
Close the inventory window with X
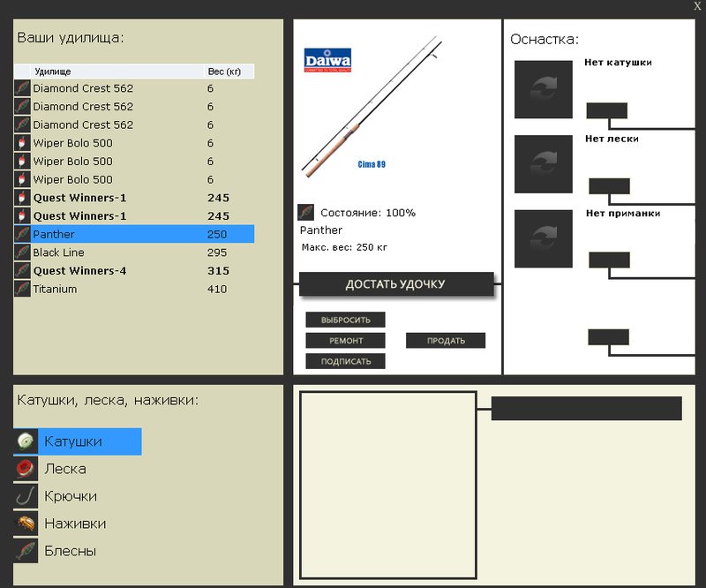697,6
